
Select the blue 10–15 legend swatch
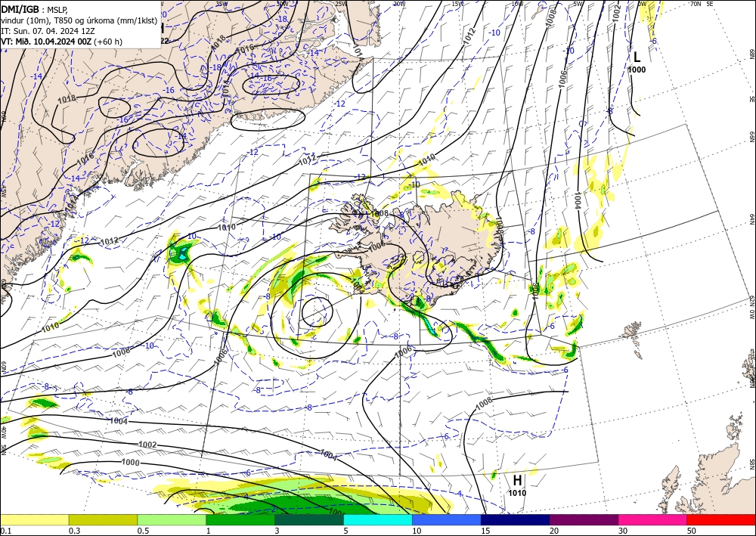[x=447, y=519]
